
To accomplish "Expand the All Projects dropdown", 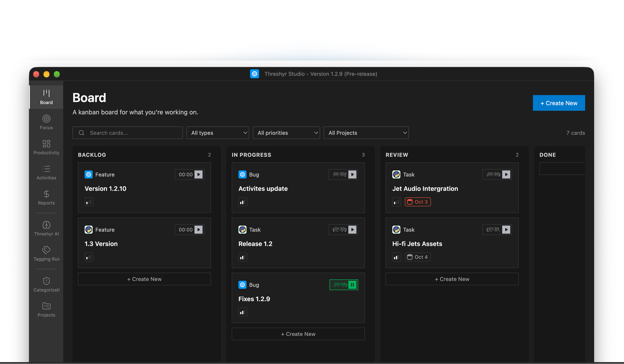I will click(366, 133).
